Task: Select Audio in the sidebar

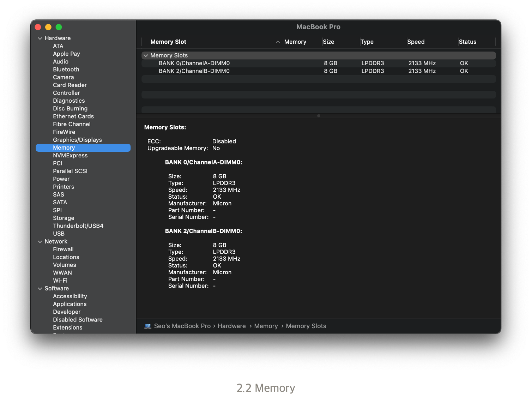Action: 61,62
